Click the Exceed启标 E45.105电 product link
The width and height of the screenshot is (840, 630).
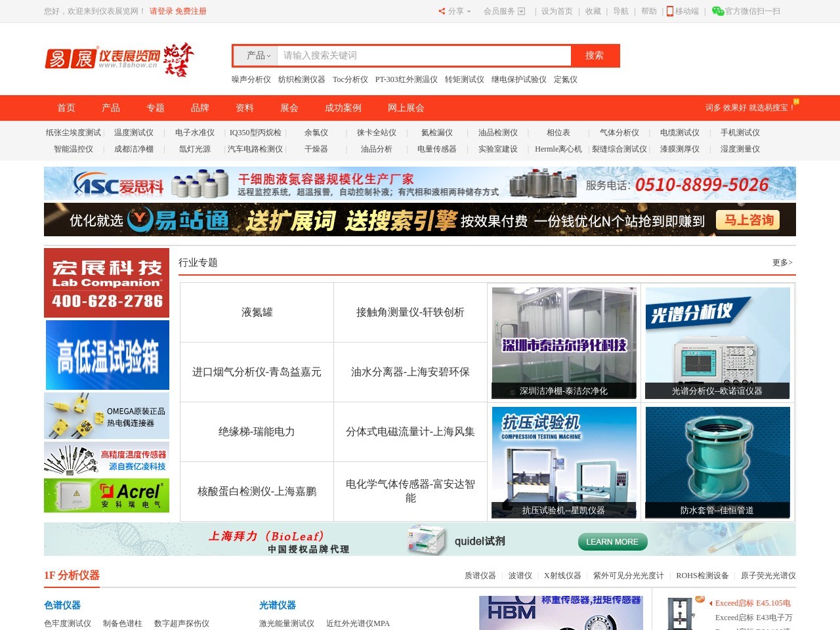pyautogui.click(x=753, y=603)
